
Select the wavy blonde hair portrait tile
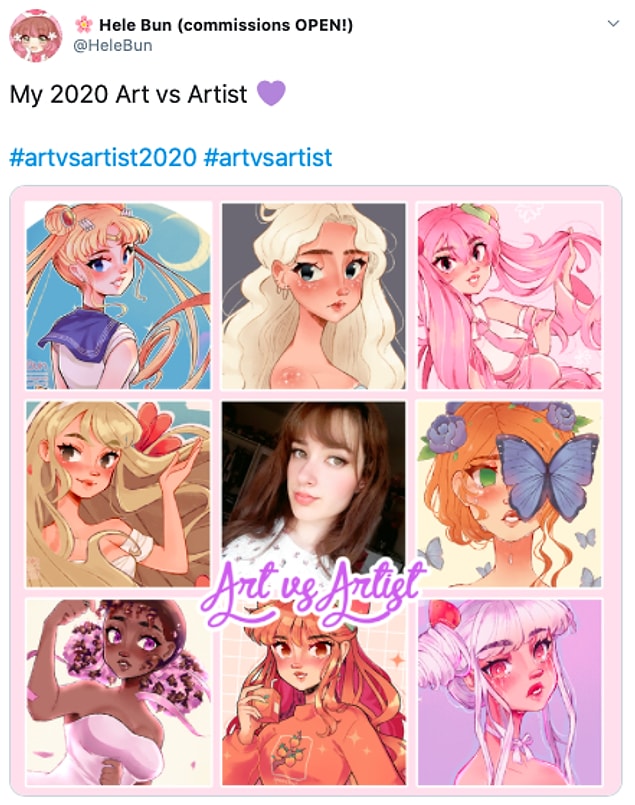314,296
